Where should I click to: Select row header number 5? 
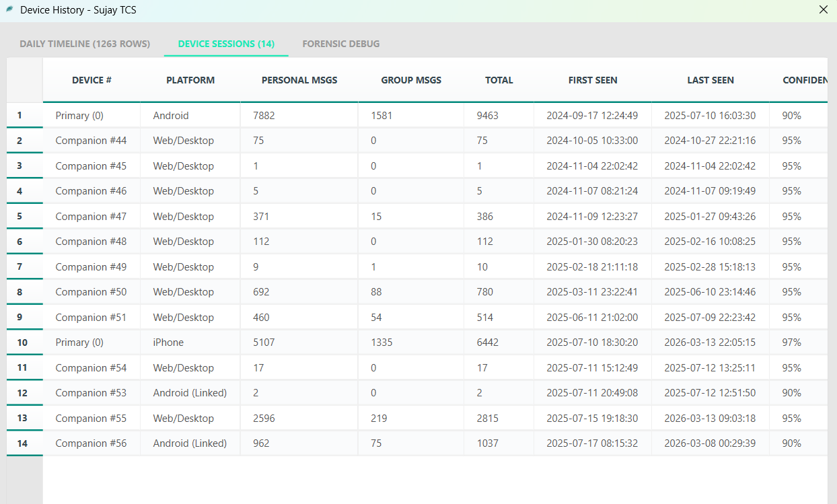[25, 217]
